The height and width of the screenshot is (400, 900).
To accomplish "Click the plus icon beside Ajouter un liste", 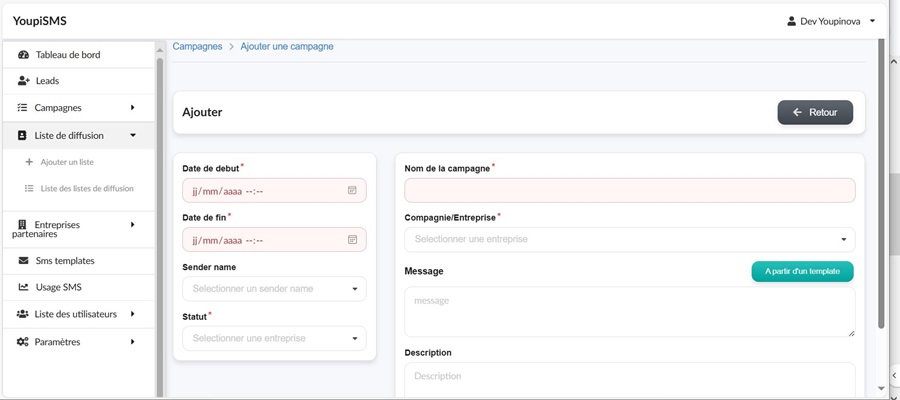I will pos(29,162).
